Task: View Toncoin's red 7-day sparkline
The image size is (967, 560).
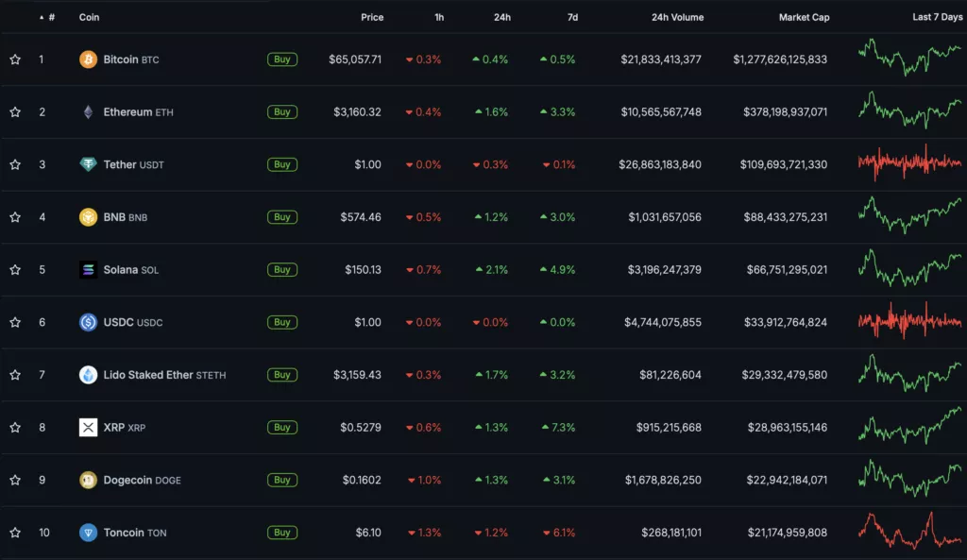Action: pos(909,531)
